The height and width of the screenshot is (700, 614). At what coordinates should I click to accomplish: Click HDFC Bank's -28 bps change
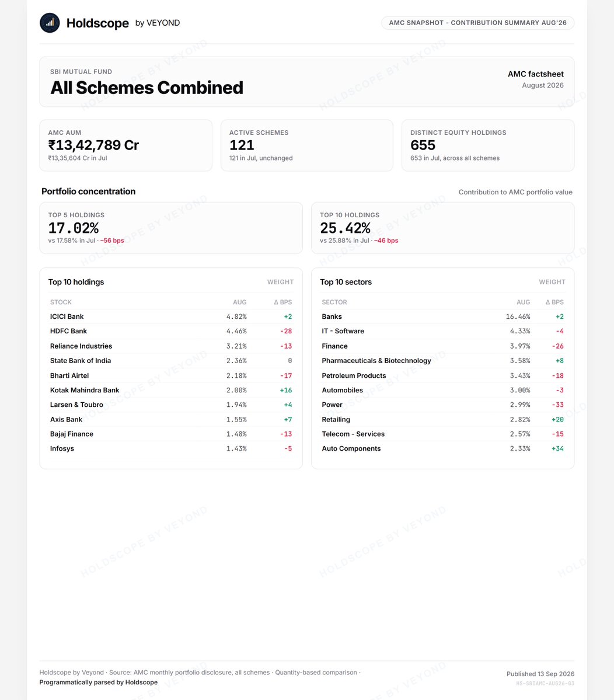tap(286, 331)
